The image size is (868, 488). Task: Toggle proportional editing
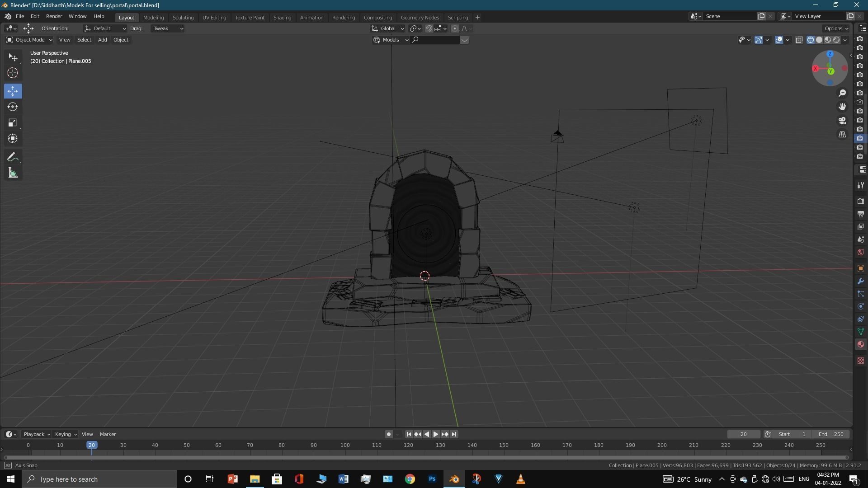[455, 28]
